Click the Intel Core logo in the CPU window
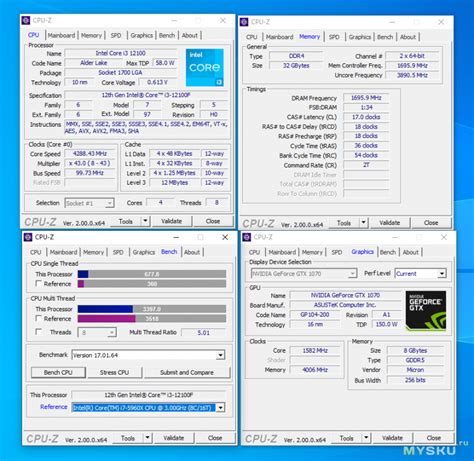 [x=205, y=67]
